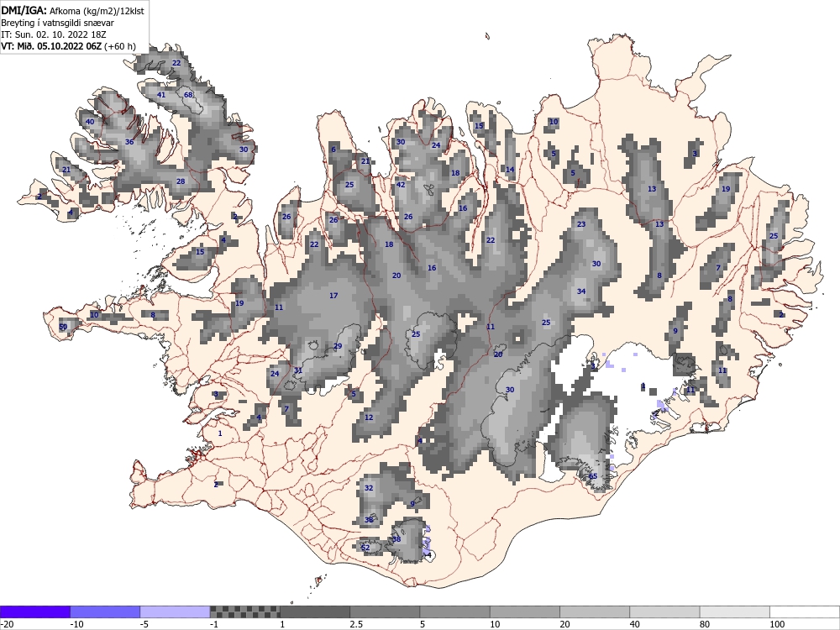
Task: Click the legend label '80'
Action: tap(705, 624)
